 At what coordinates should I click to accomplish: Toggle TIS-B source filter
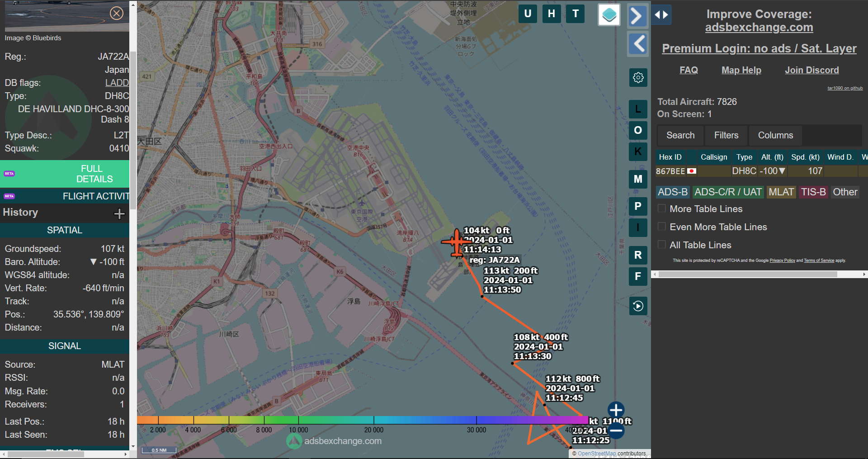pos(813,192)
